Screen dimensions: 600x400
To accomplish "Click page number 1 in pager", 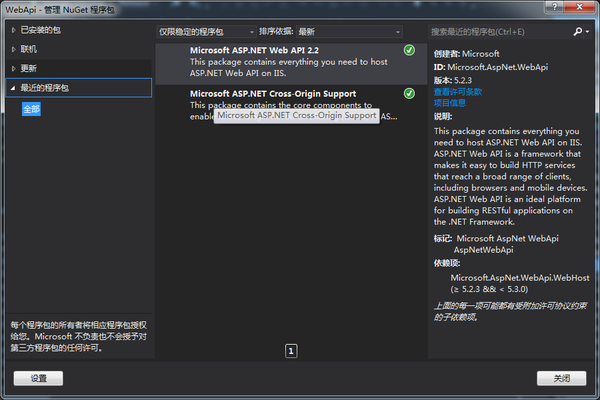I will [291, 351].
